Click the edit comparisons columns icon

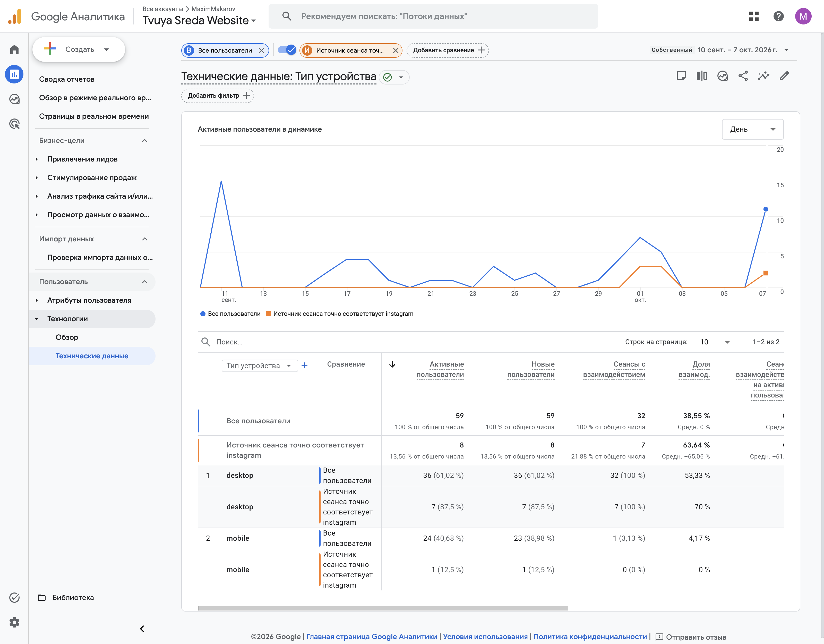pyautogui.click(x=702, y=76)
